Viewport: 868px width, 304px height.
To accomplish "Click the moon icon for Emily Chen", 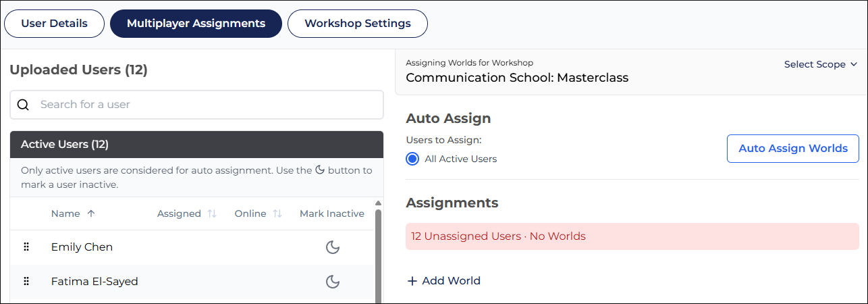I will (332, 247).
